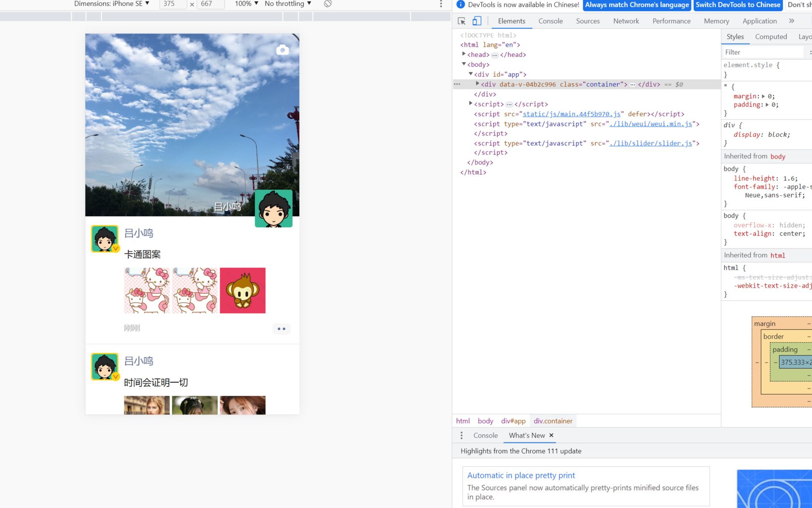Viewport: 812px width, 508px height.
Task: Open static/js/main.44f5b970.js link
Action: (x=571, y=114)
